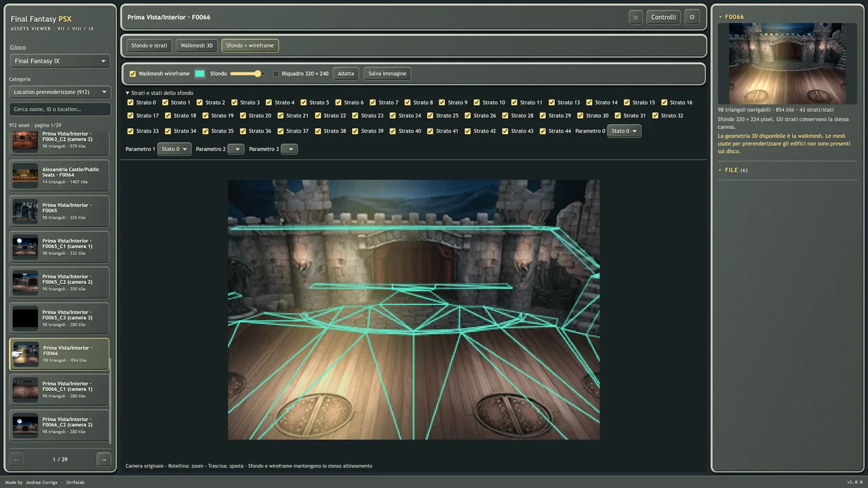Toggle Strato 21 checkbox
The width and height of the screenshot is (868, 488).
[281, 116]
